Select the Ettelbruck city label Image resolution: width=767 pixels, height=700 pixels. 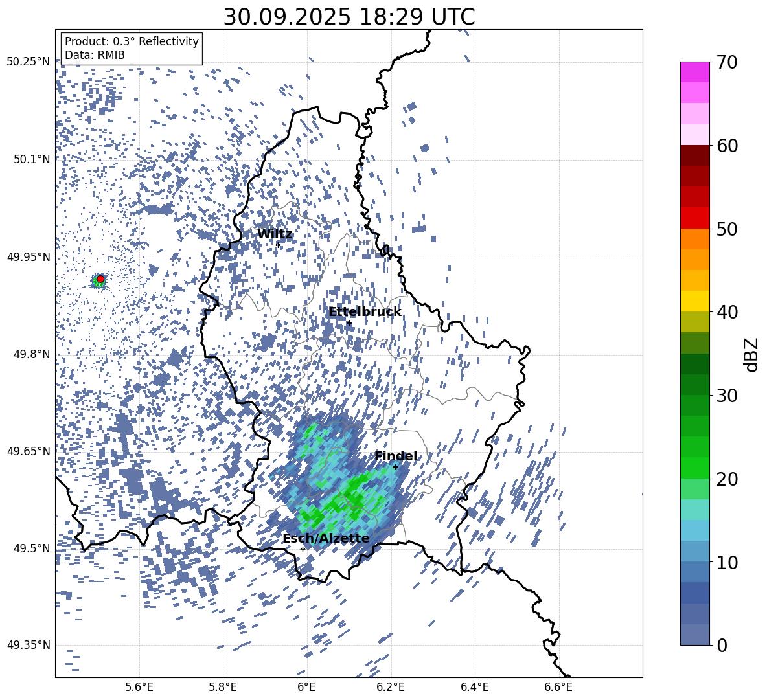[365, 312]
